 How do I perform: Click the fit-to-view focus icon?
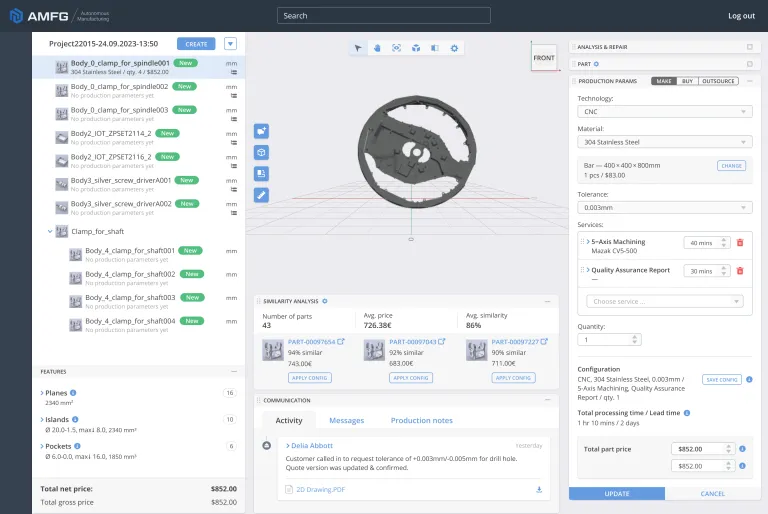(x=396, y=48)
